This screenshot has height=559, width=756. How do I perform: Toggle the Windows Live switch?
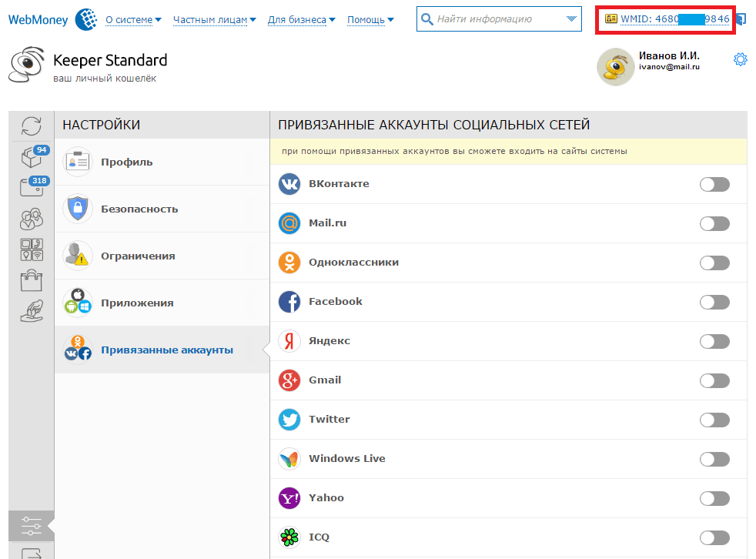click(714, 459)
